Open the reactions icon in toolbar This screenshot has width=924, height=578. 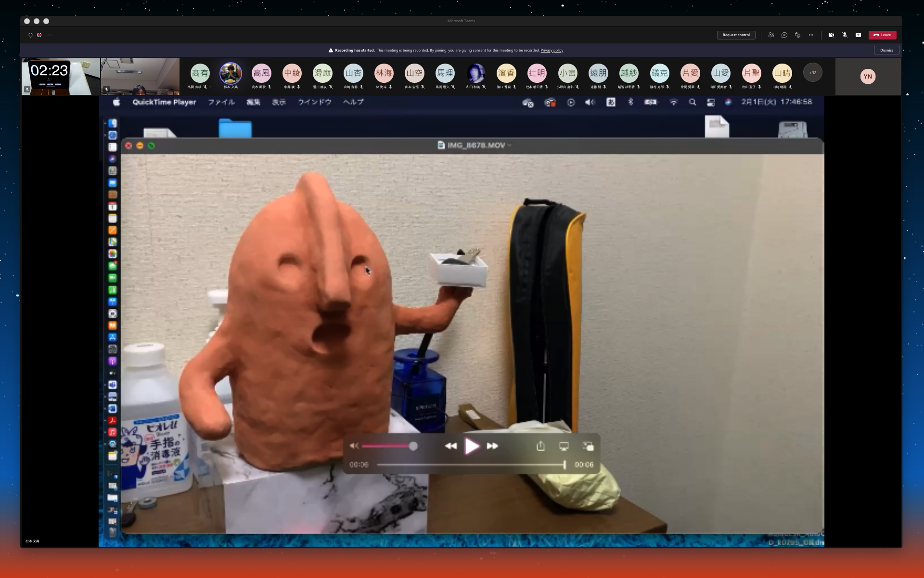pyautogui.click(x=797, y=35)
